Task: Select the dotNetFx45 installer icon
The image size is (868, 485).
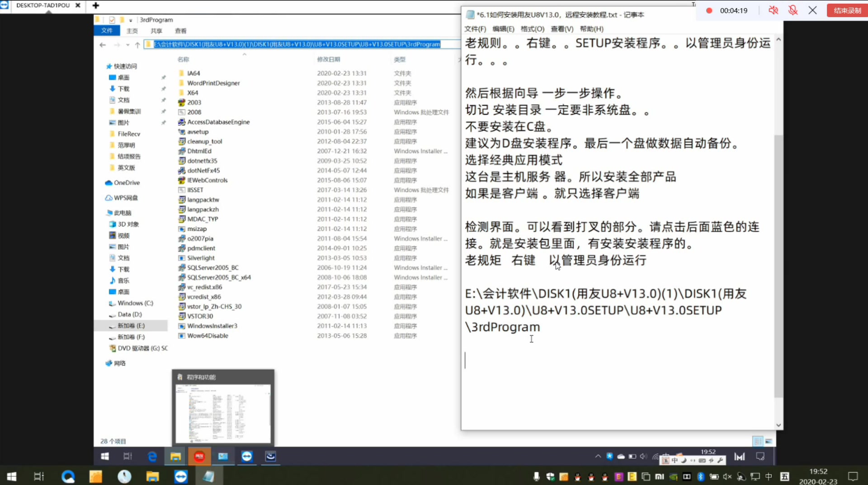Action: point(182,171)
